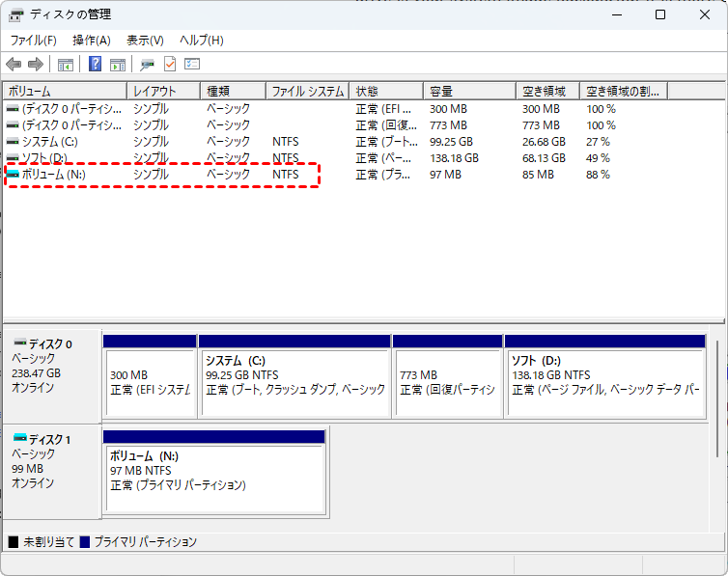Click the checklist icon at toolbar end

192,65
